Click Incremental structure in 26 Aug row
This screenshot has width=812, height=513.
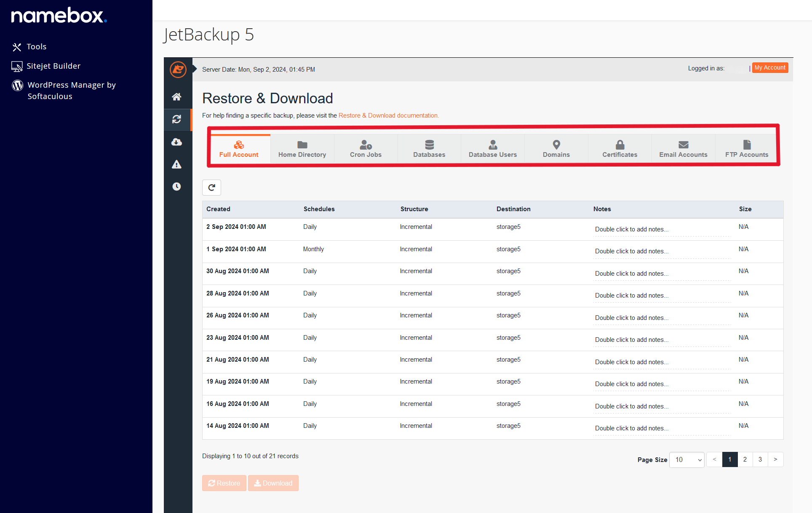(416, 315)
